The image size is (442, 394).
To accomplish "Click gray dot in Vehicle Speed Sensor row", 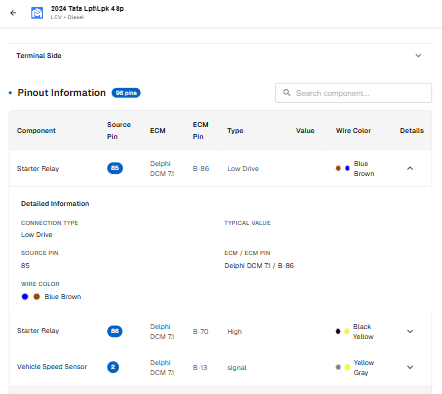I will pos(338,367).
